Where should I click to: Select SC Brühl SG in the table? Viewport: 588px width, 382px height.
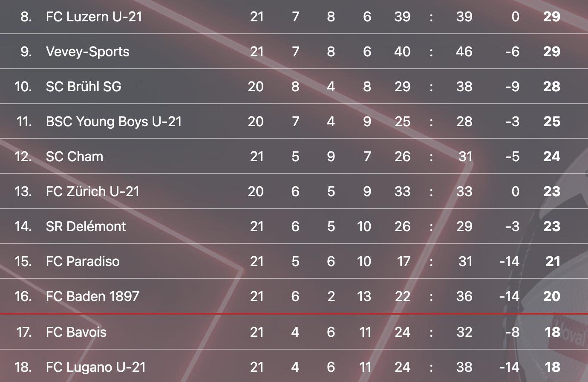tap(84, 87)
